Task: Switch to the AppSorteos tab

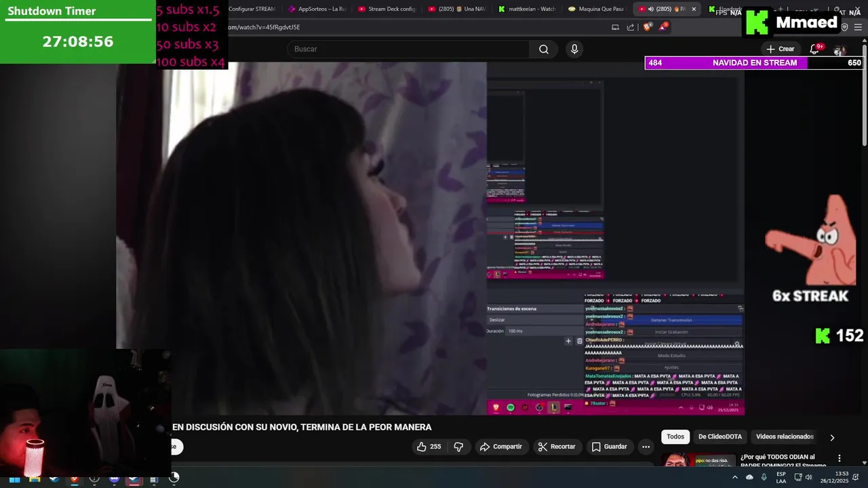Action: 317,9
